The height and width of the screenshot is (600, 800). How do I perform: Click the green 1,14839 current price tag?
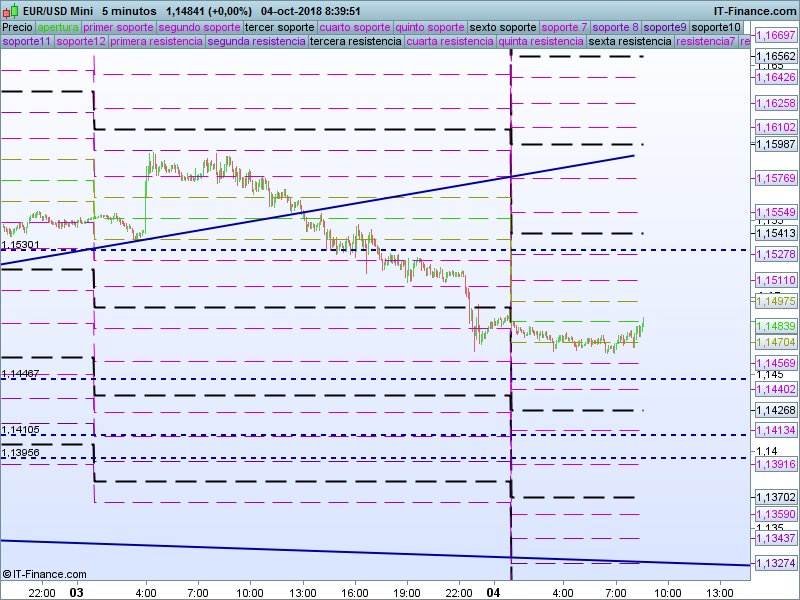click(x=776, y=326)
